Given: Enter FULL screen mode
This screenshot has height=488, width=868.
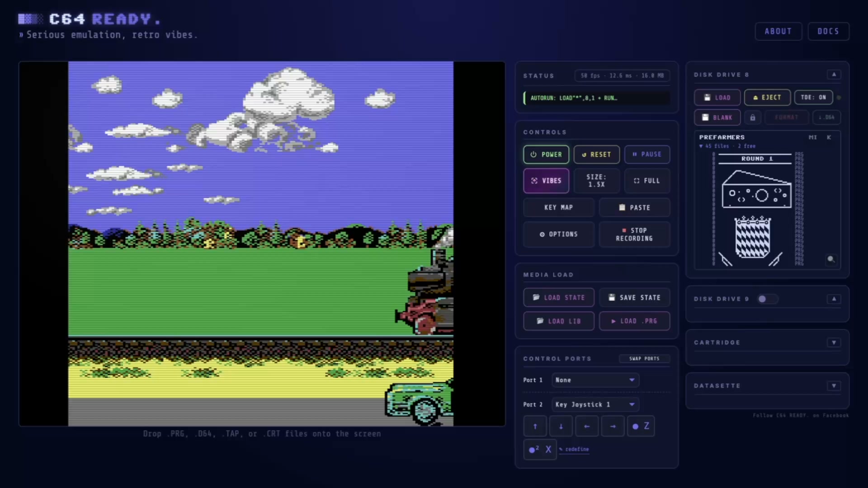Looking at the screenshot, I should pos(647,181).
